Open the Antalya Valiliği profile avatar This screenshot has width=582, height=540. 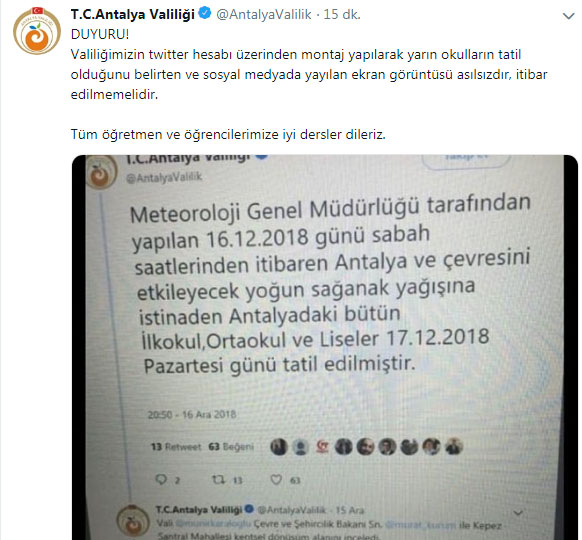(37, 31)
